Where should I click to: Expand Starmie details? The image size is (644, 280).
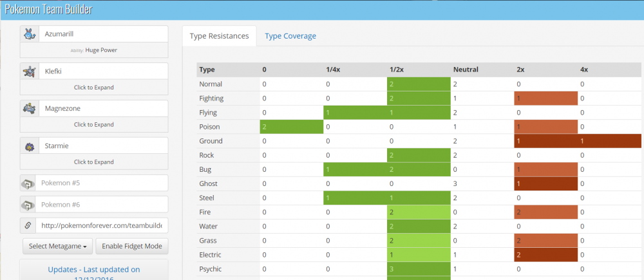point(94,162)
